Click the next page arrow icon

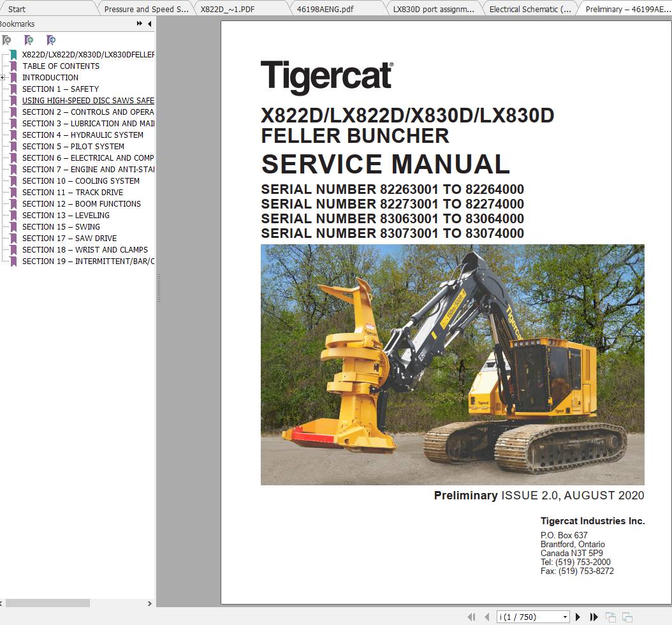578,617
